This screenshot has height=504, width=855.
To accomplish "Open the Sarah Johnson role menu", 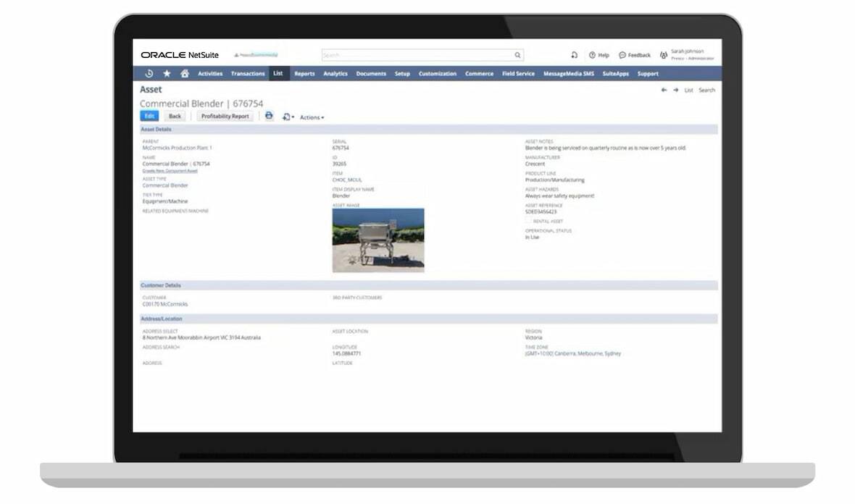I will click(687, 54).
